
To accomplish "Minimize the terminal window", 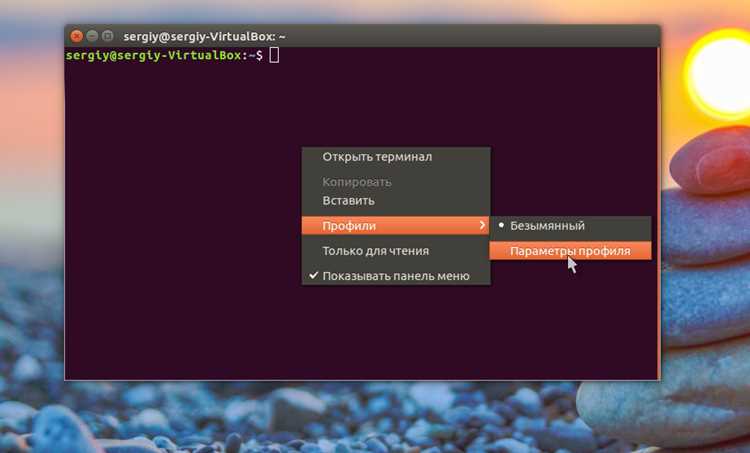I will [92, 36].
